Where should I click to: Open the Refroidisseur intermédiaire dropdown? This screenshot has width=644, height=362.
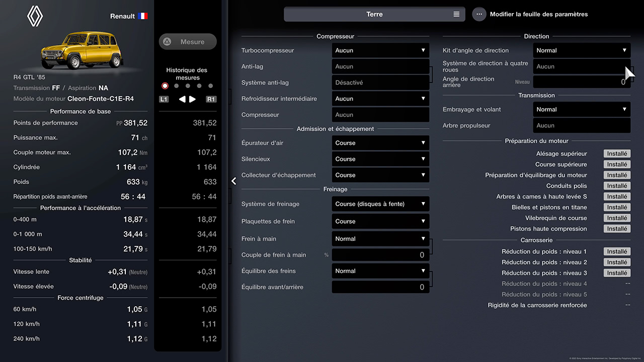[x=380, y=99]
